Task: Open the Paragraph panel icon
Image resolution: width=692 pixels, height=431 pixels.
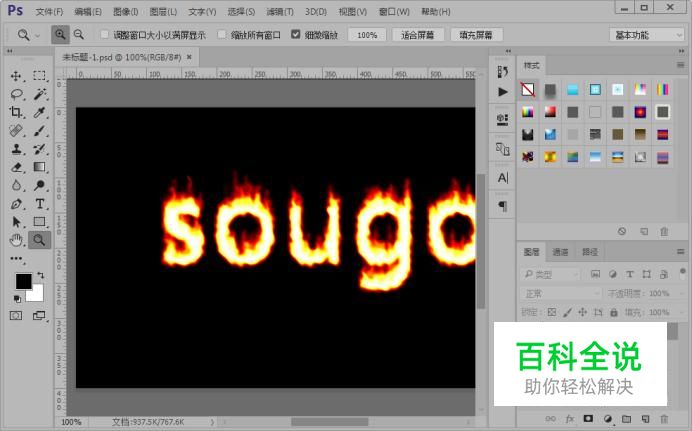Action: click(503, 206)
